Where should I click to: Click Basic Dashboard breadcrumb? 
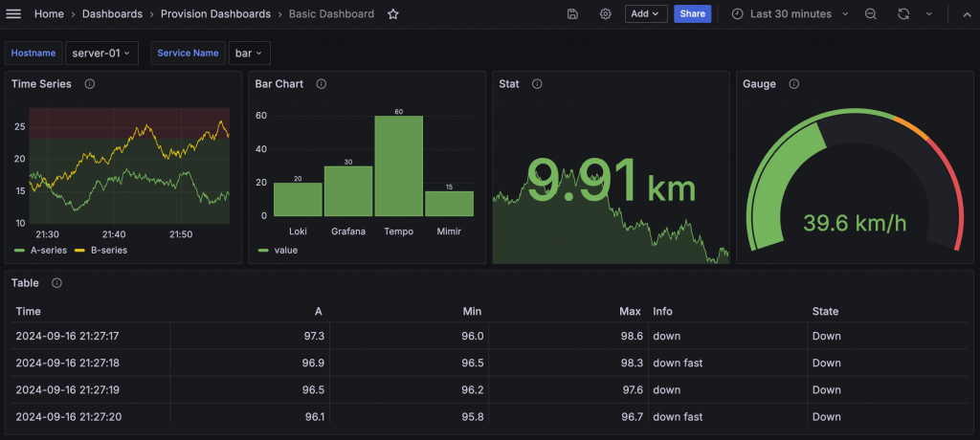pos(331,13)
